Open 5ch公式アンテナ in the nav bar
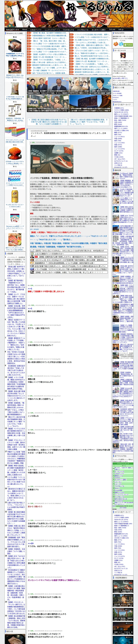Image resolution: width=138 pixels, height=644 pixels. (13, 30)
